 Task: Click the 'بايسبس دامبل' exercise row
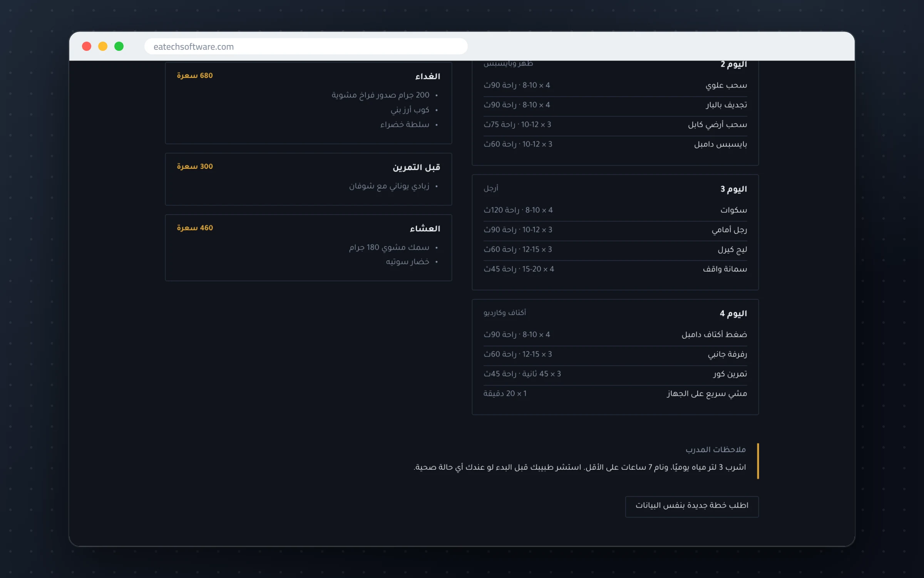[x=615, y=144]
